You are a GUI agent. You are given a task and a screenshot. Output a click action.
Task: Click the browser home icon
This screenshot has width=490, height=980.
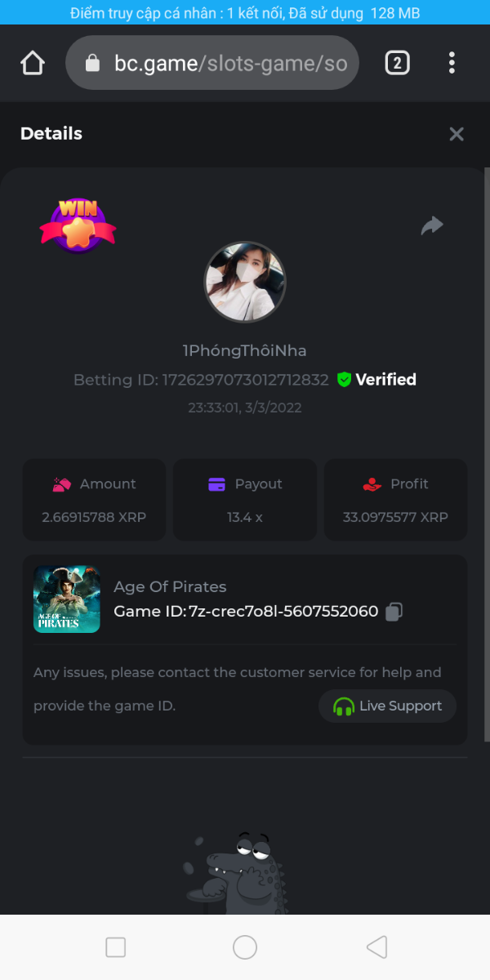point(33,63)
